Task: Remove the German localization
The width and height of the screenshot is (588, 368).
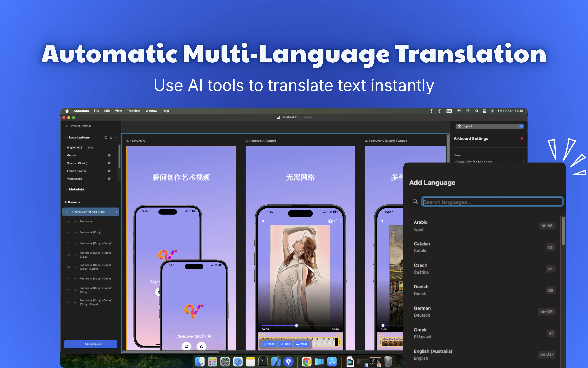Action: point(109,155)
